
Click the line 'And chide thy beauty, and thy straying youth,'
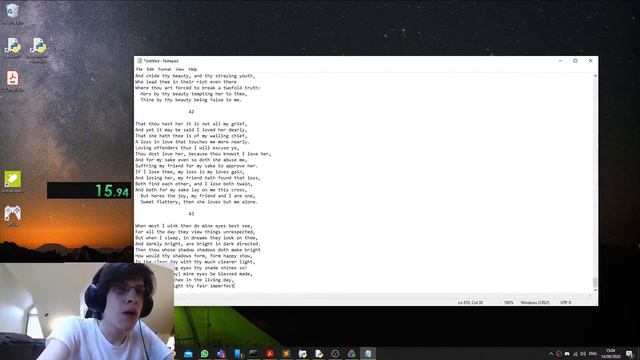[x=195, y=76]
